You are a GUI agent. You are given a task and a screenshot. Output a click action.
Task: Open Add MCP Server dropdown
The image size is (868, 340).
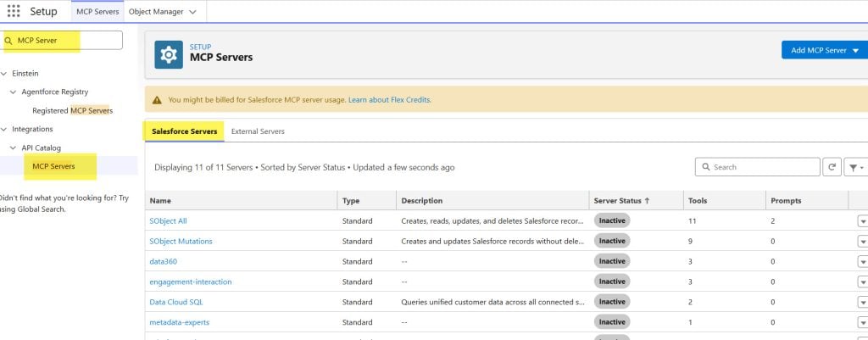tap(825, 50)
